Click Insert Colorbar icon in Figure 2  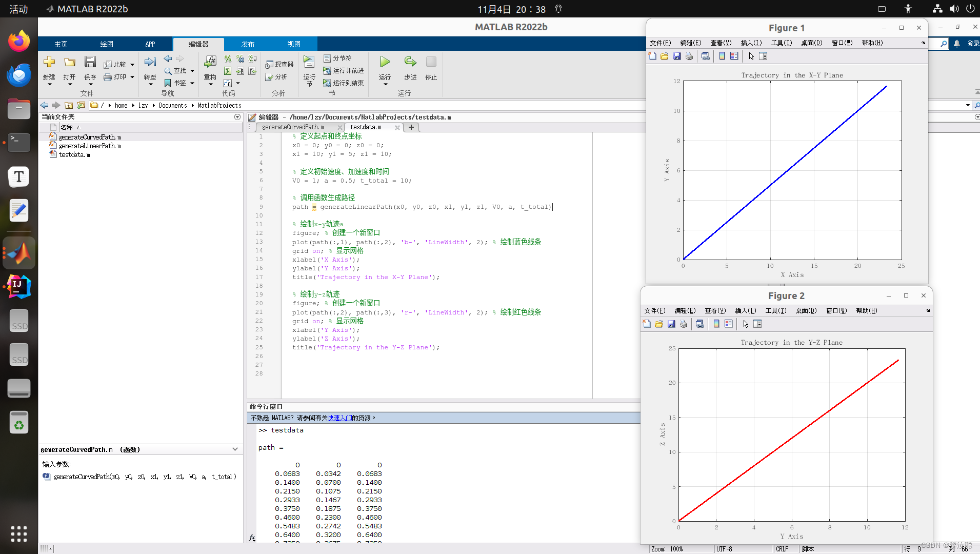pyautogui.click(x=716, y=324)
